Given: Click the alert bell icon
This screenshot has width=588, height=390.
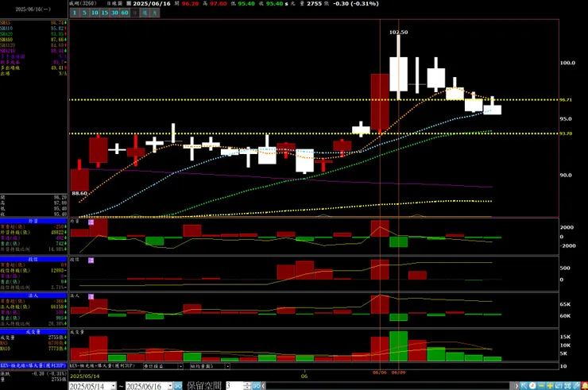Looking at the screenshot, I should tap(584, 385).
